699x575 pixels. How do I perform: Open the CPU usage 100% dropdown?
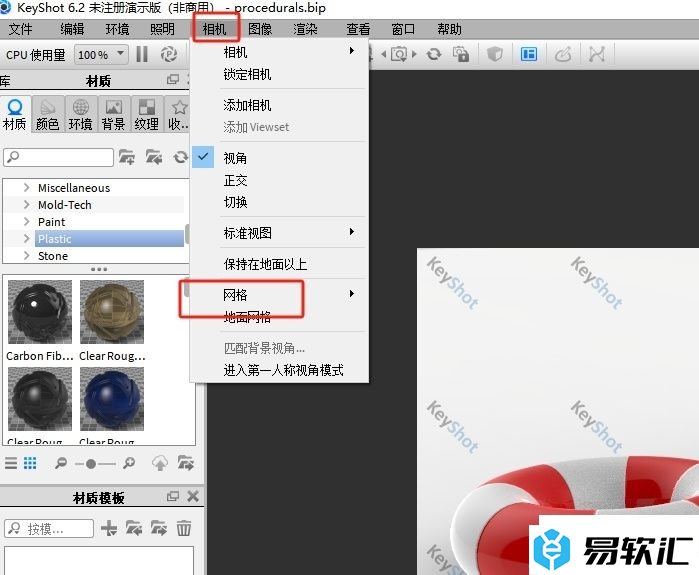click(x=102, y=54)
